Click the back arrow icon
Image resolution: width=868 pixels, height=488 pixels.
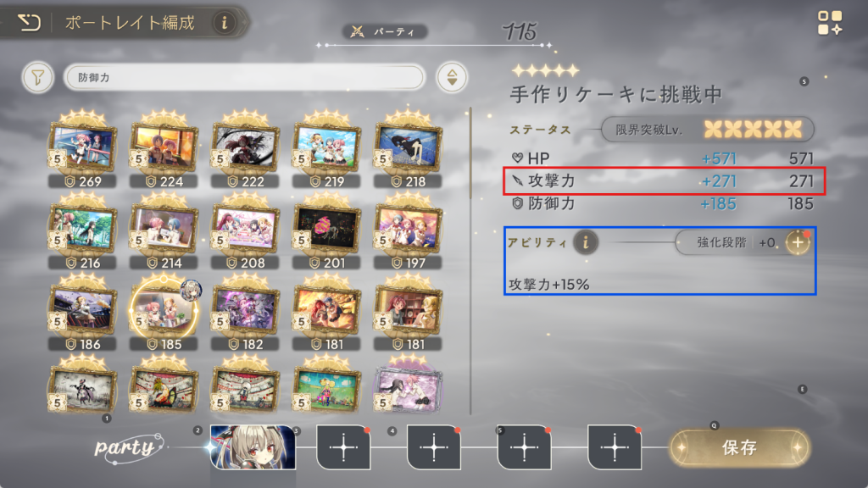tap(29, 23)
